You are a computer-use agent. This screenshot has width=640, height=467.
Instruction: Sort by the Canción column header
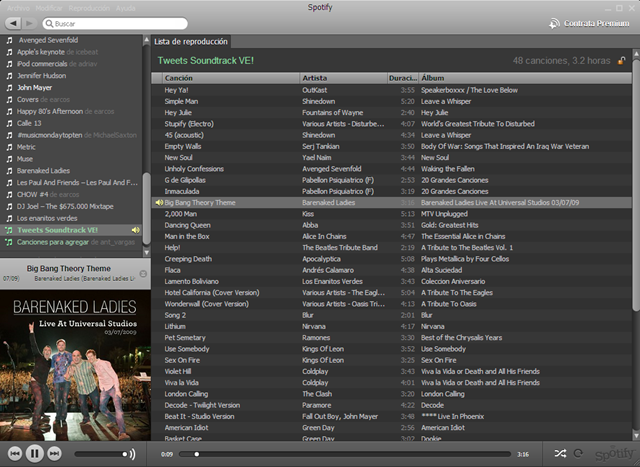pyautogui.click(x=231, y=78)
